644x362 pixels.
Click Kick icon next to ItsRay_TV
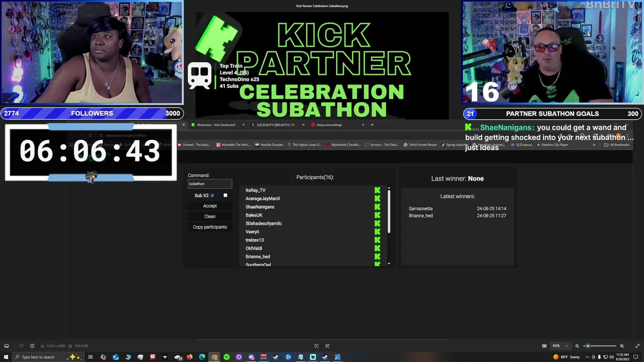[377, 190]
